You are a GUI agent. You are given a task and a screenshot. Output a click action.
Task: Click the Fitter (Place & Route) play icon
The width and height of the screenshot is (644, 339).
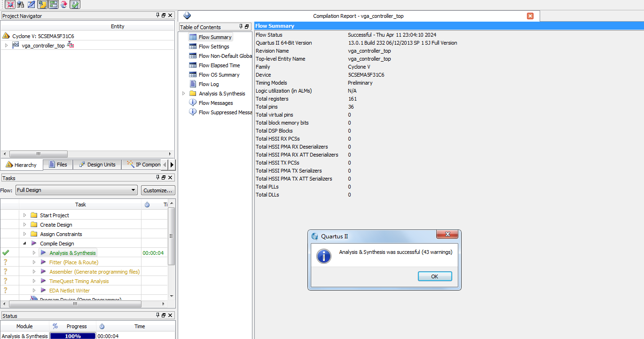point(43,262)
